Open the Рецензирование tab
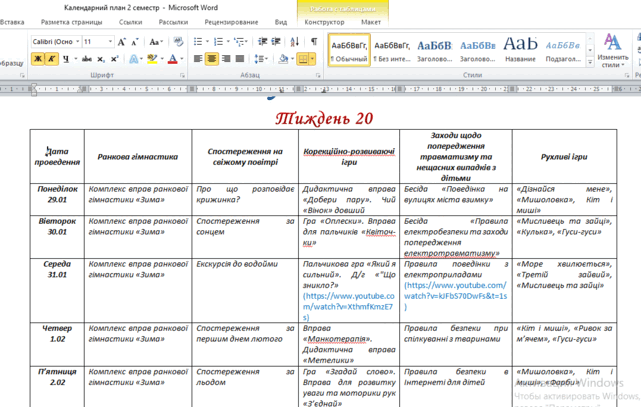The width and height of the screenshot is (641, 407). coord(231,22)
